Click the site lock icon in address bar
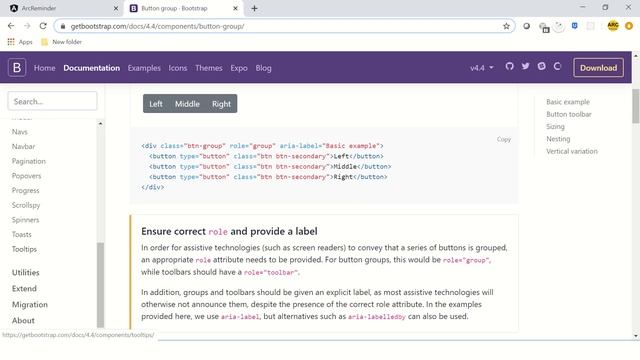 (62, 26)
